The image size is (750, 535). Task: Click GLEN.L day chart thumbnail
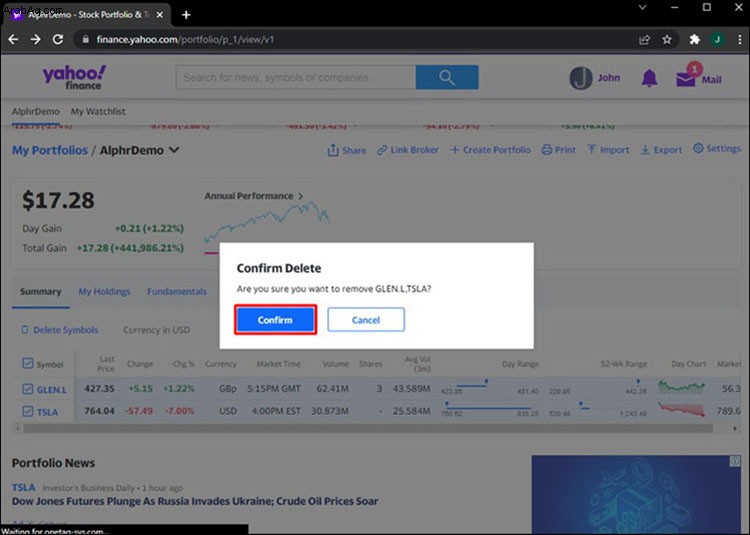pyautogui.click(x=681, y=387)
